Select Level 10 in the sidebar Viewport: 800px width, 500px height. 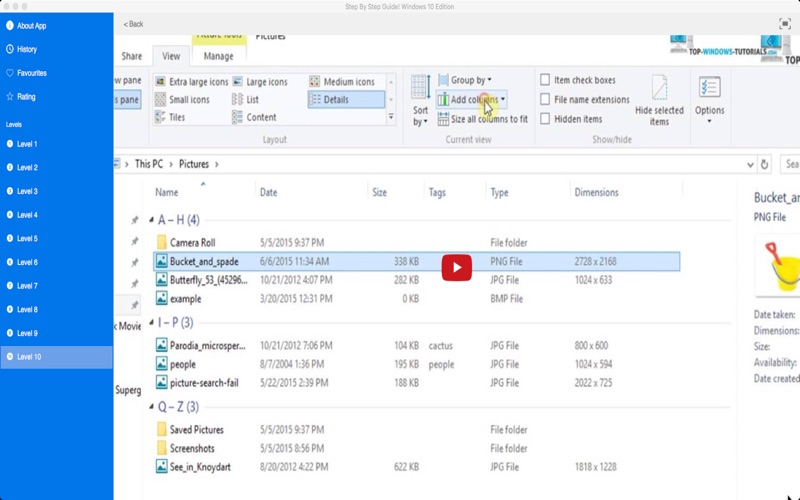(56, 357)
